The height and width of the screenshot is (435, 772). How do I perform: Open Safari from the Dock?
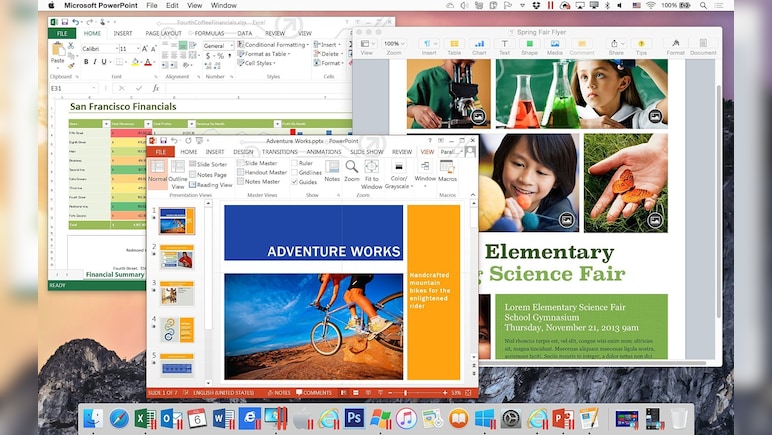(119, 419)
